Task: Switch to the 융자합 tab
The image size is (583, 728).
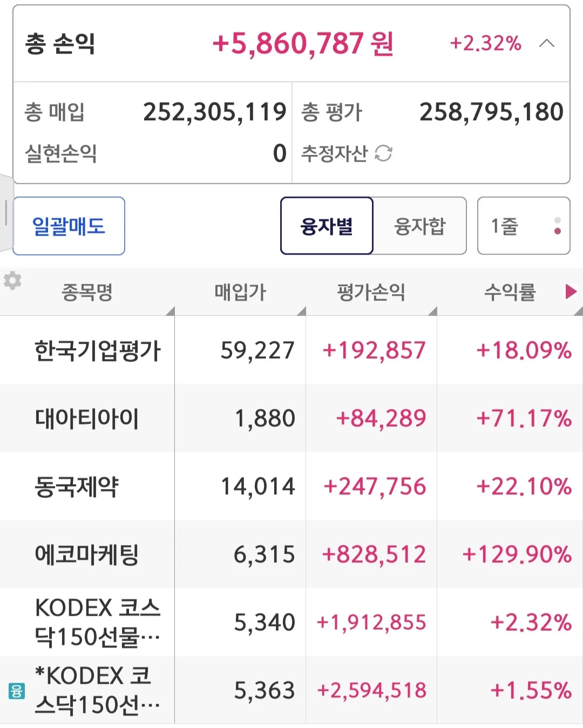Action: coord(421,226)
